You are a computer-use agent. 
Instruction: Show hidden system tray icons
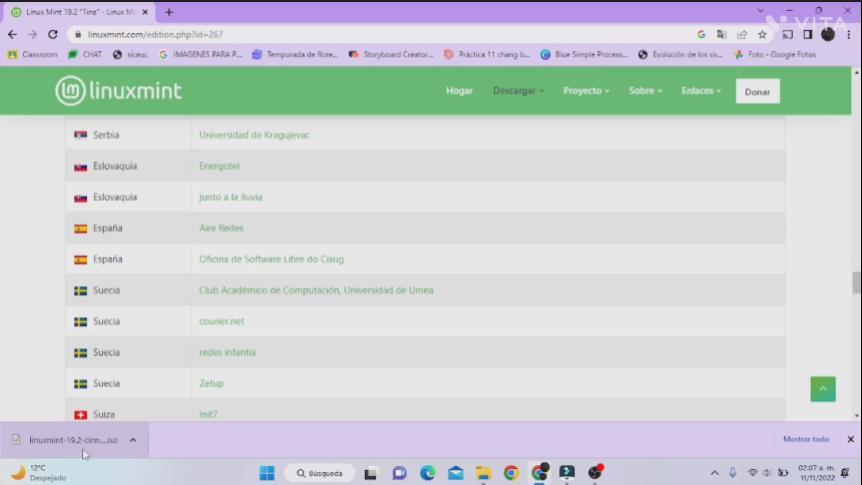coord(714,473)
